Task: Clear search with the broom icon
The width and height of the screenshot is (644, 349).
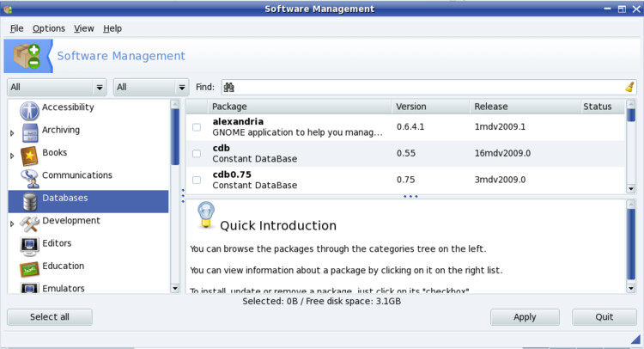Action: (629, 87)
